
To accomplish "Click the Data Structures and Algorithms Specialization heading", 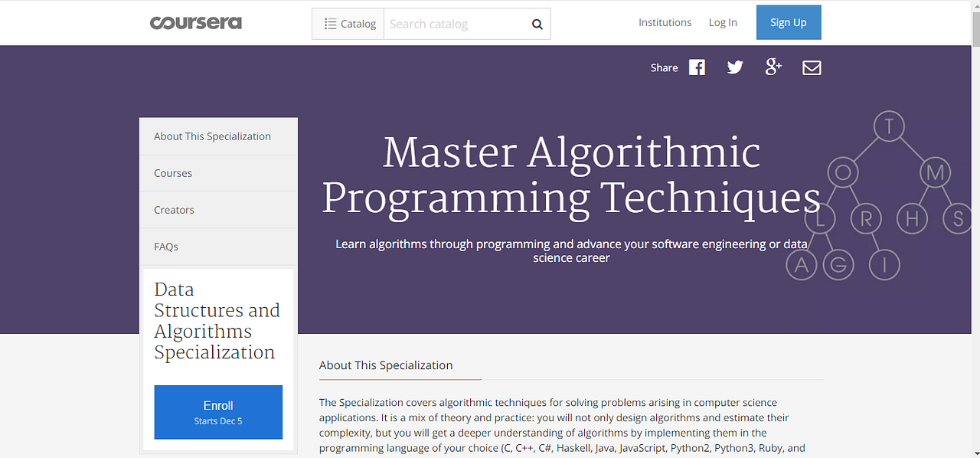I will click(x=217, y=320).
